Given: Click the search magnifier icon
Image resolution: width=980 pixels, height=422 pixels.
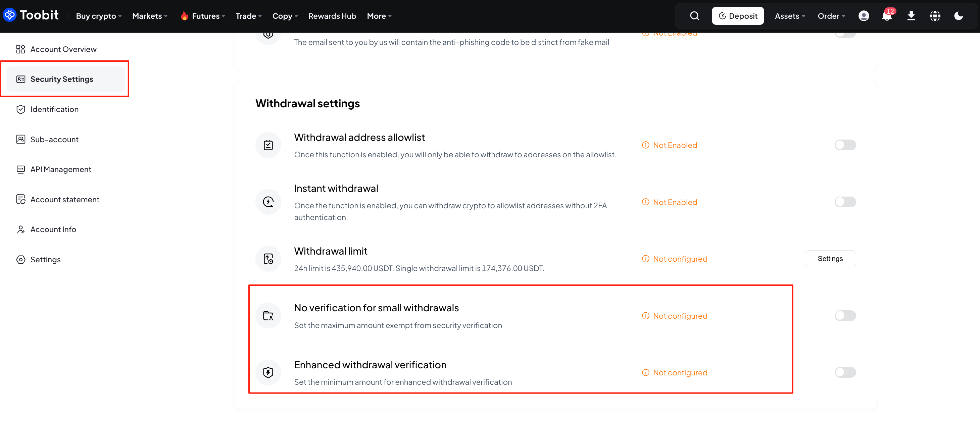Looking at the screenshot, I should tap(694, 16).
